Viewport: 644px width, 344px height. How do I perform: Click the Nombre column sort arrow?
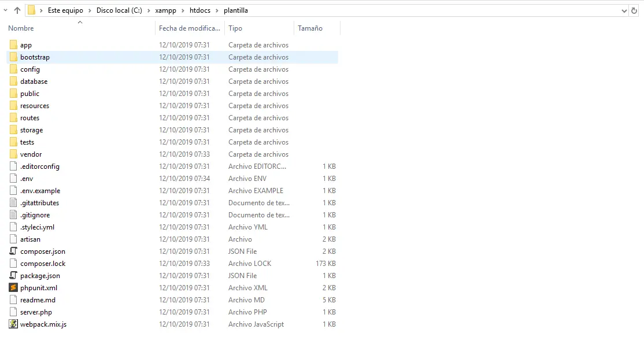(80, 23)
